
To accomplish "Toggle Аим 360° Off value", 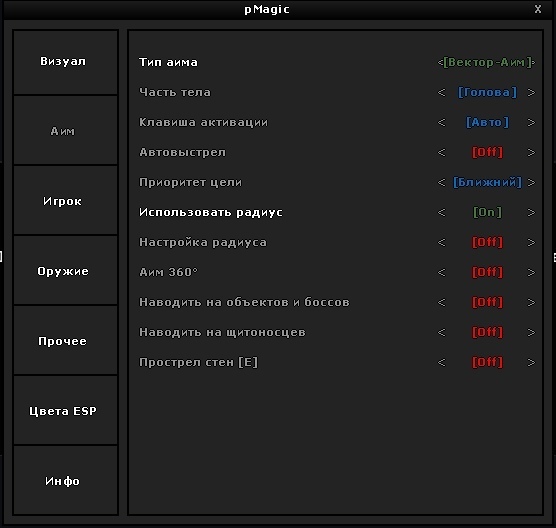I will tap(487, 272).
